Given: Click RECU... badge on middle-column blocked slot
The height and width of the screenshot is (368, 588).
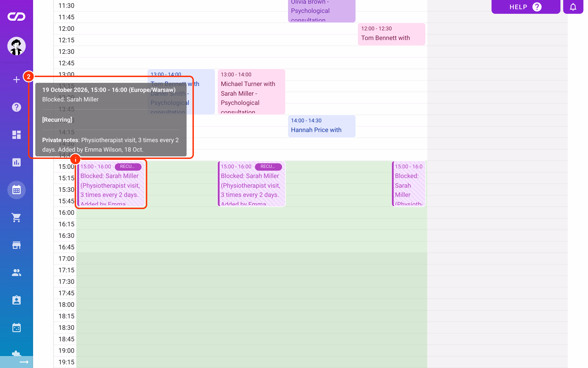Looking at the screenshot, I should pos(268,167).
